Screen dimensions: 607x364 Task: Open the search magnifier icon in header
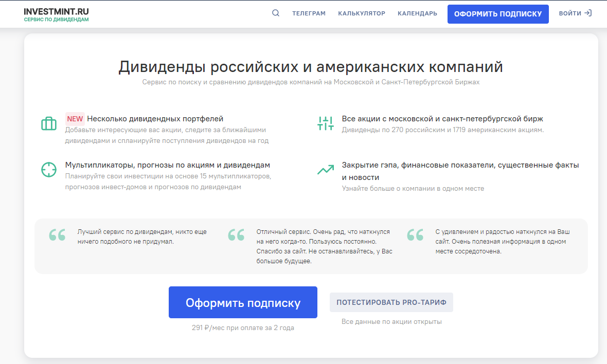pyautogui.click(x=276, y=13)
